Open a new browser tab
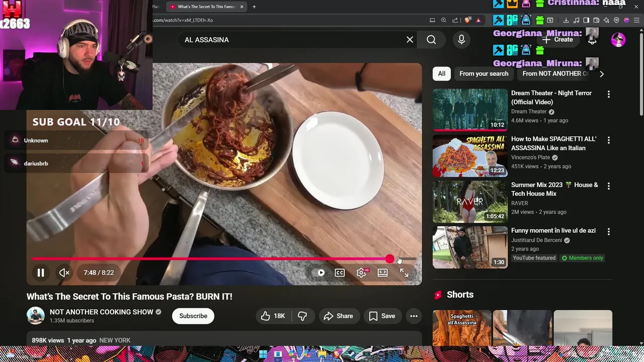Image resolution: width=644 pixels, height=362 pixels. (x=254, y=7)
